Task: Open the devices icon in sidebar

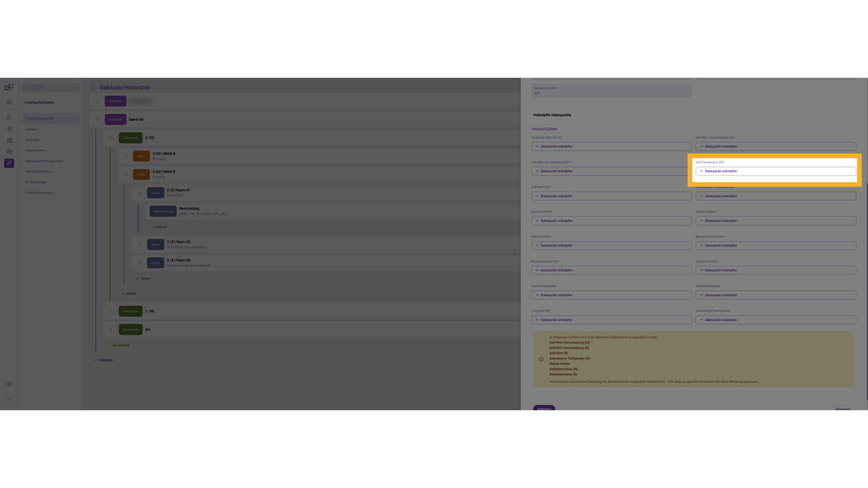Action: pos(9,152)
